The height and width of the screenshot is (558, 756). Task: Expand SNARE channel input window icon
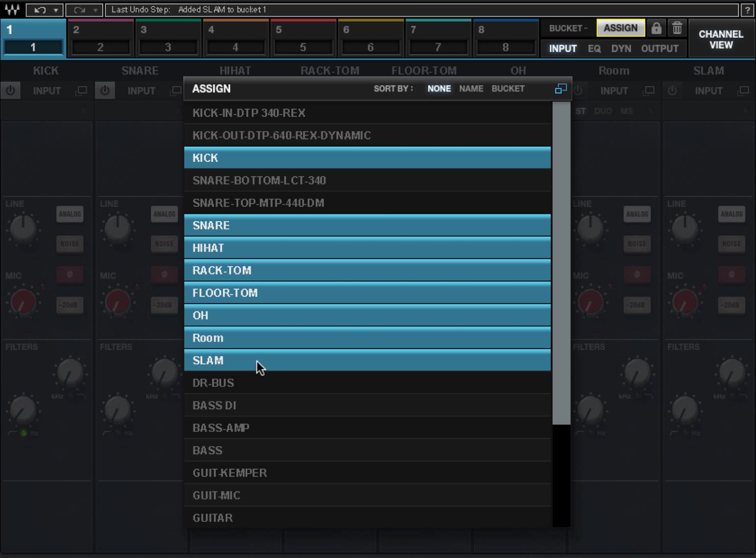(176, 90)
